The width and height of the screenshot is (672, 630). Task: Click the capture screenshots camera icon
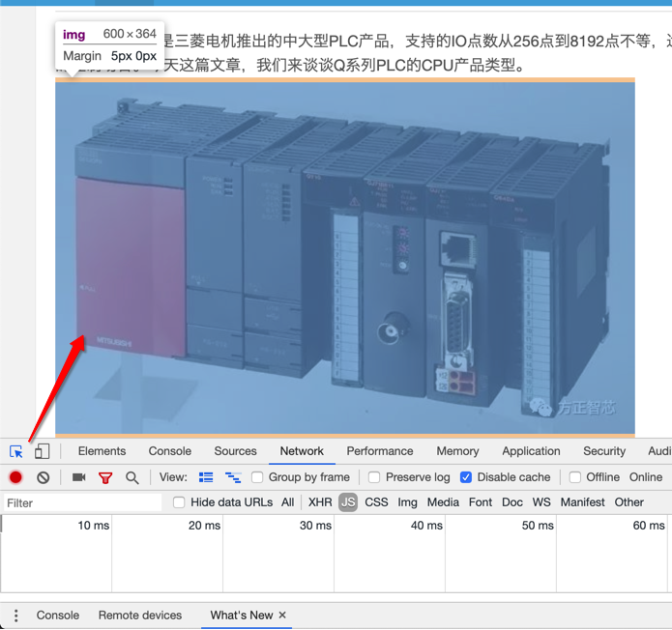[x=79, y=477]
